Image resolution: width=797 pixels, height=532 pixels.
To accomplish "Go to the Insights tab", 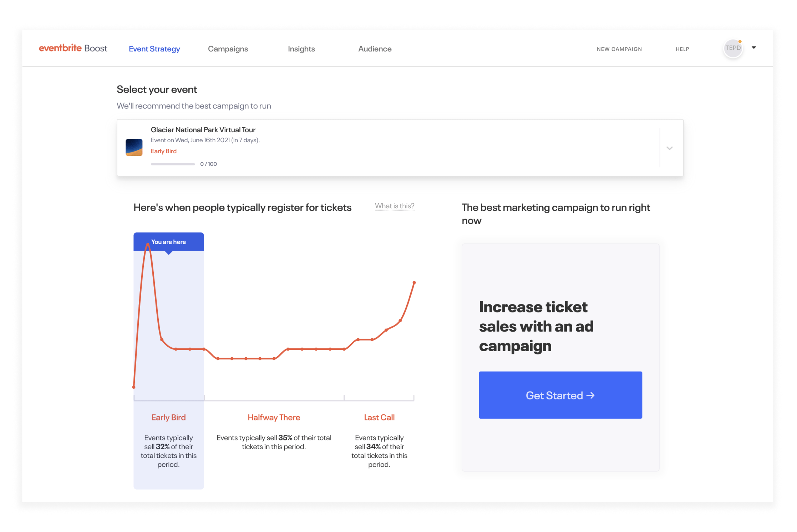I will pyautogui.click(x=301, y=49).
